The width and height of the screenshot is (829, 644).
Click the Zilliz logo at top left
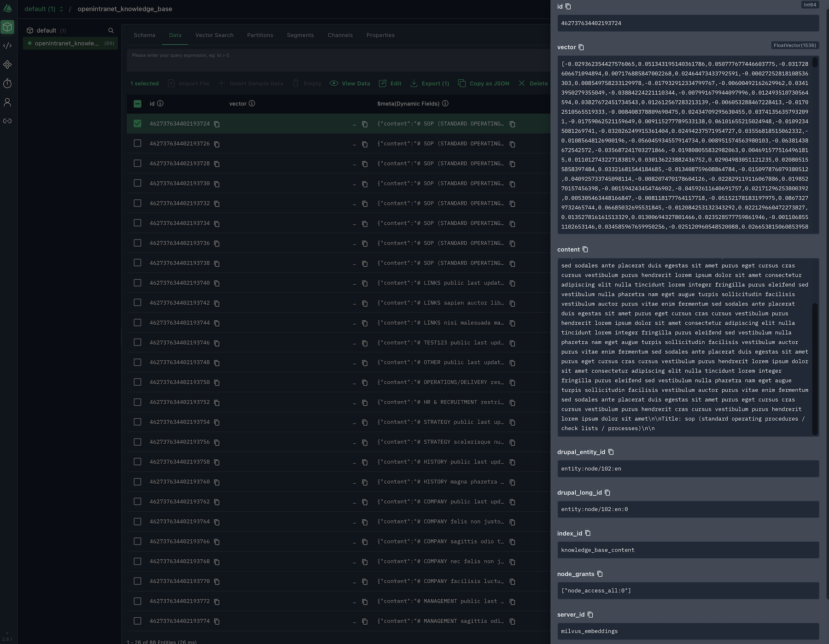7,8
